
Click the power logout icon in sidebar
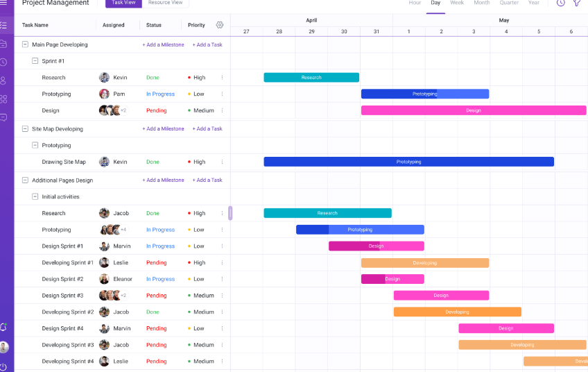tap(3, 366)
